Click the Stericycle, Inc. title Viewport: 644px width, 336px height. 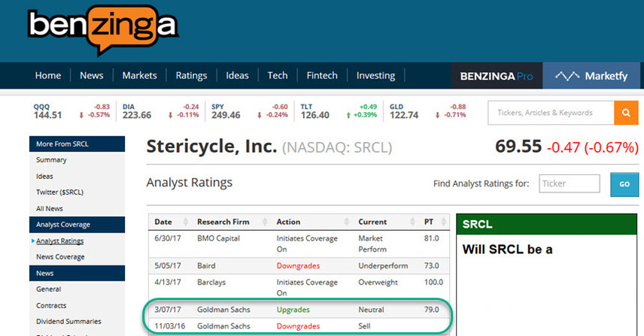click(212, 147)
